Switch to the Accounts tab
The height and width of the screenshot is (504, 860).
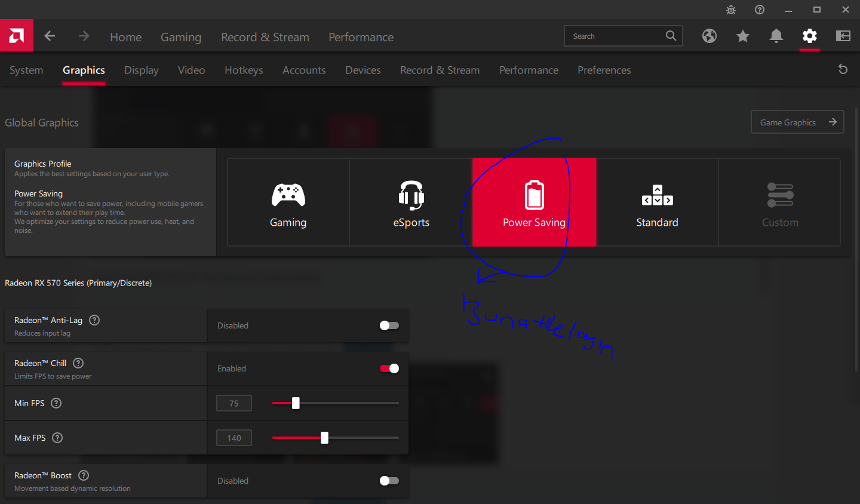click(304, 70)
